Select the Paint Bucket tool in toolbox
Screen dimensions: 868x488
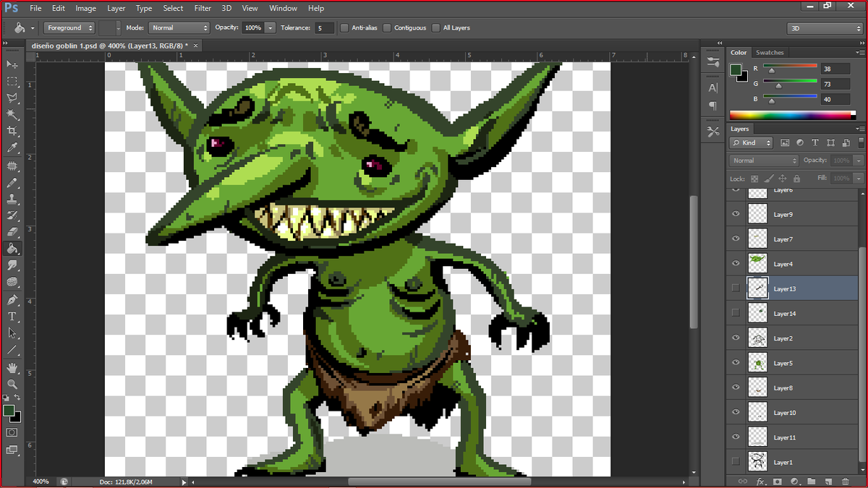point(12,249)
